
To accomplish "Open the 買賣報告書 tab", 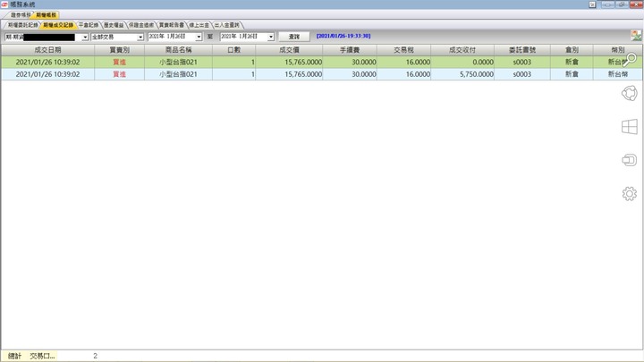I will coord(172,25).
